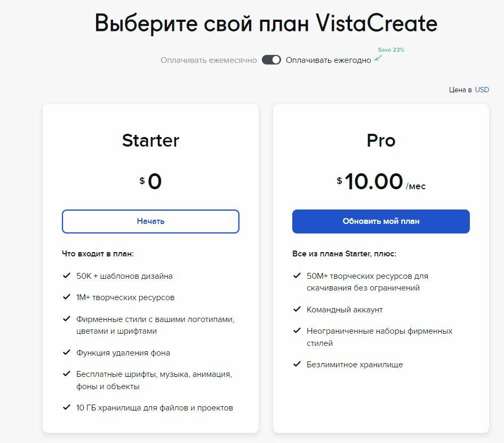Click checkmark next to '10 ГБ хранилища'
This screenshot has height=443, width=504.
coord(67,407)
